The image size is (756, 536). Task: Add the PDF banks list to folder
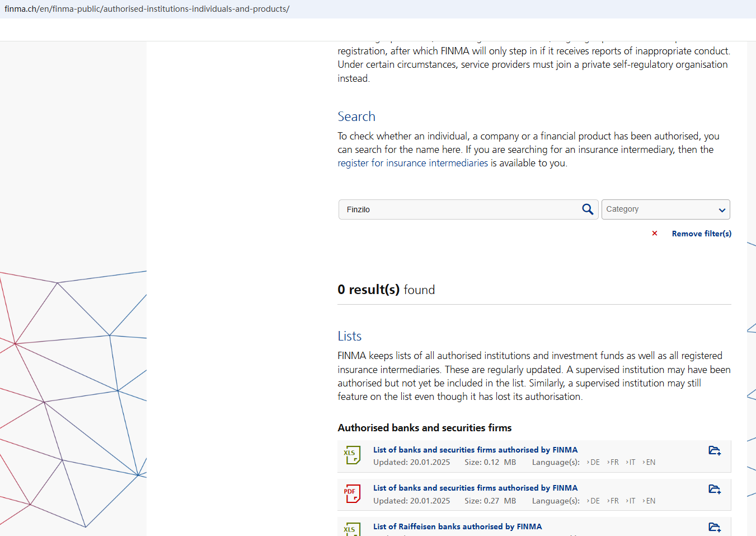(715, 490)
